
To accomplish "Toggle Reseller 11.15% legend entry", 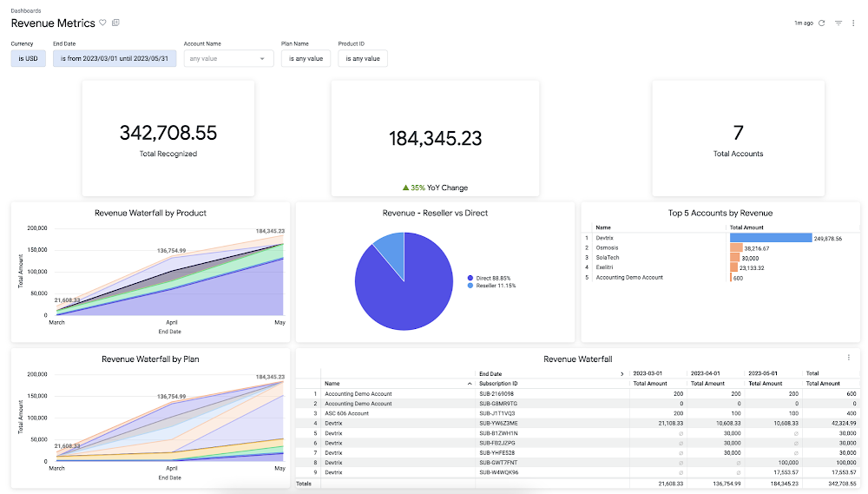I will point(491,286).
